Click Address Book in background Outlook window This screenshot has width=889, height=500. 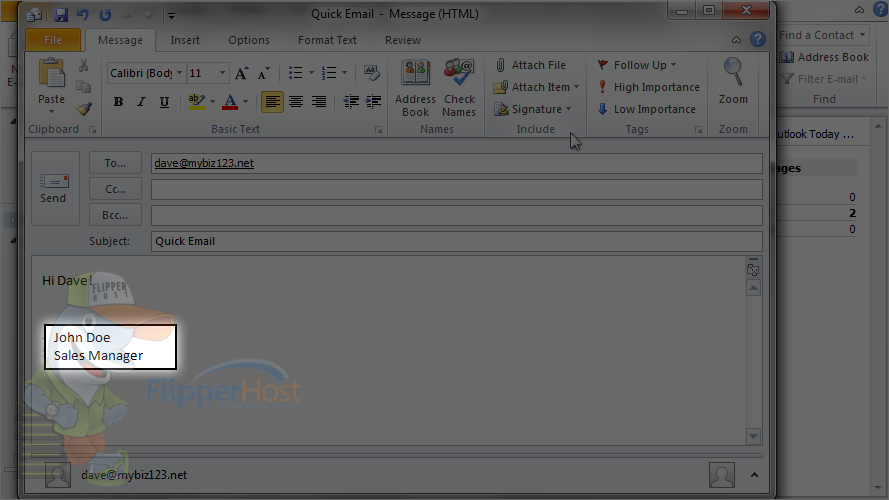coord(824,57)
